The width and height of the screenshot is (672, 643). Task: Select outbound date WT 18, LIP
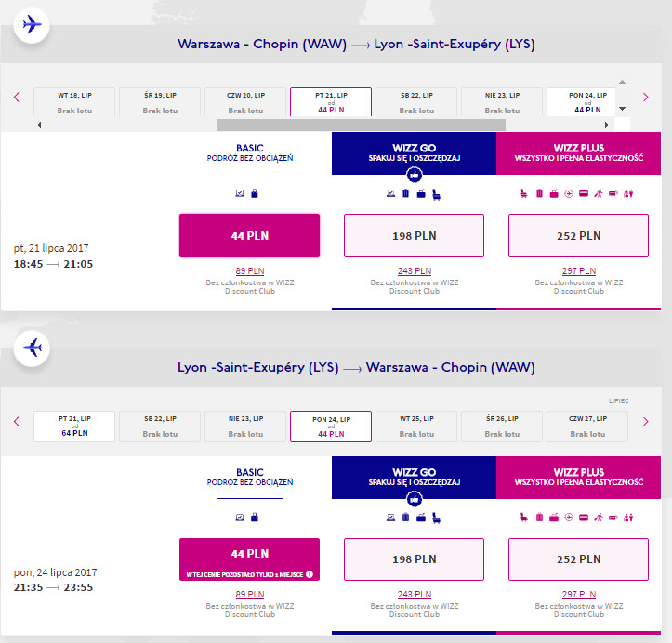pos(74,102)
